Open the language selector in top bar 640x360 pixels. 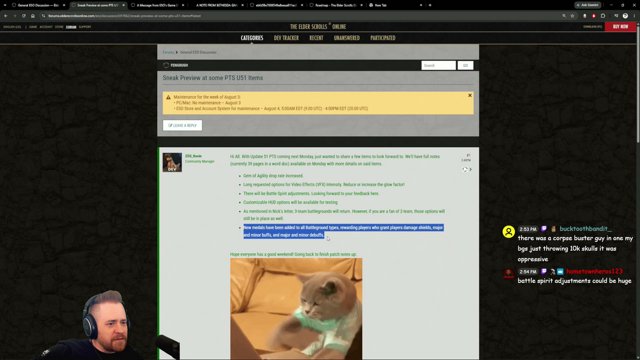12,27
